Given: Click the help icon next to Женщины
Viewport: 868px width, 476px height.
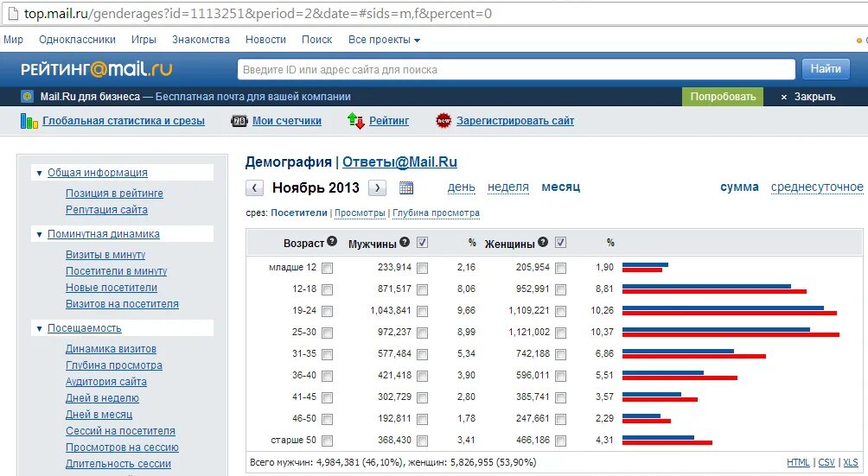Looking at the screenshot, I should pos(543,242).
